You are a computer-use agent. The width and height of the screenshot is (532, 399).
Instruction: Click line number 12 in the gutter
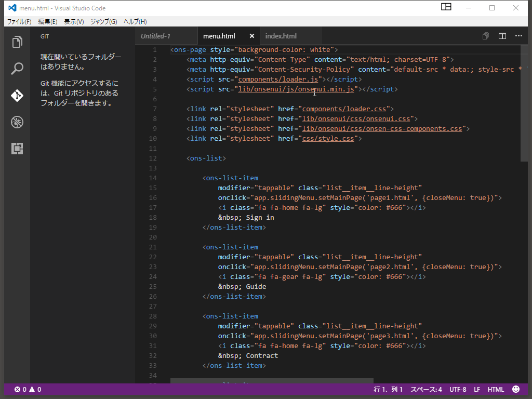point(153,158)
